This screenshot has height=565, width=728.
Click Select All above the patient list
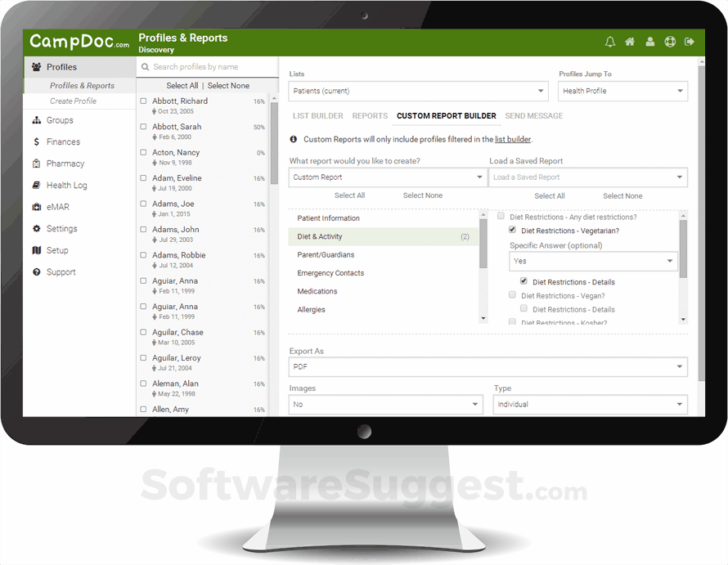(184, 85)
